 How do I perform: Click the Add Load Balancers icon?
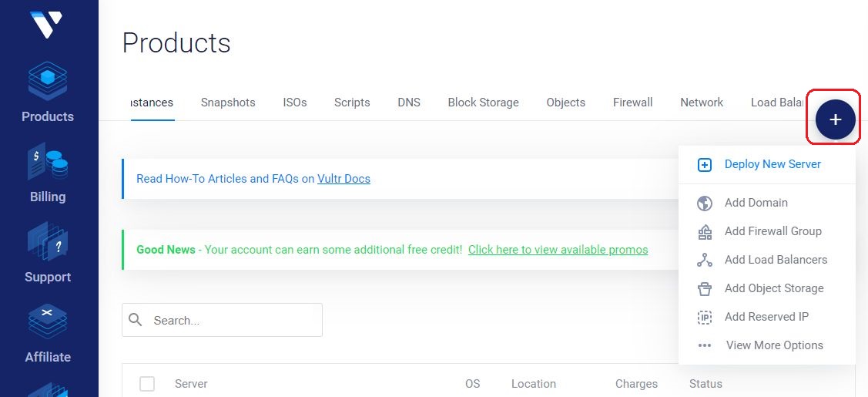click(x=704, y=261)
